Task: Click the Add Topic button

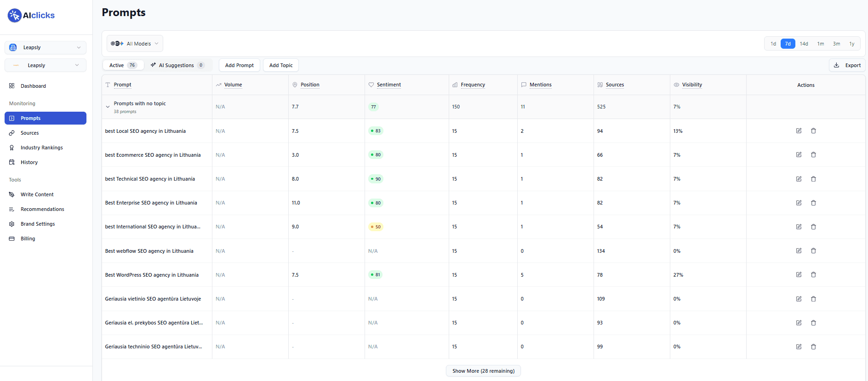Action: tap(281, 65)
